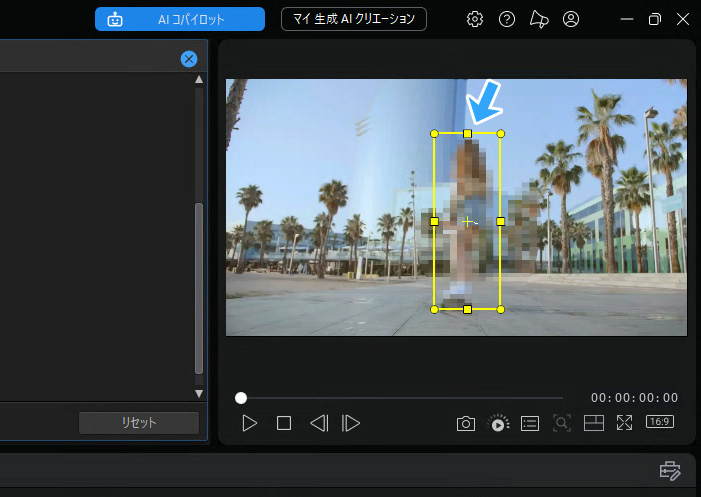
Task: Click the bottom-right corner handle of mosaic box
Action: (x=501, y=309)
